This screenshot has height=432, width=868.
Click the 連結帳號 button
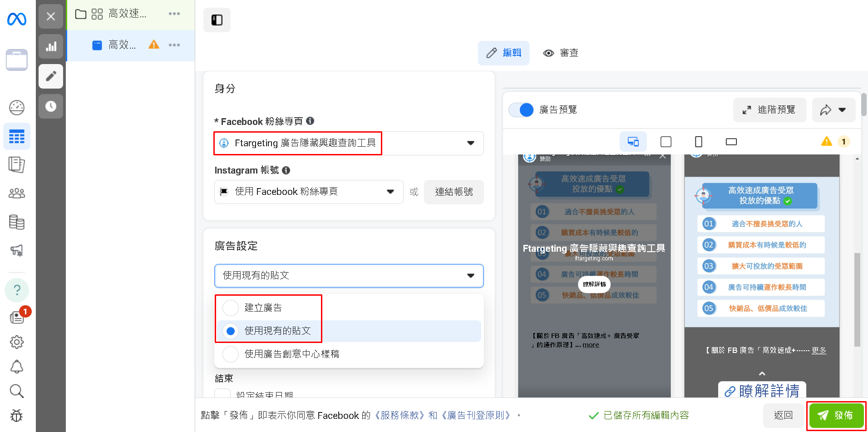454,192
